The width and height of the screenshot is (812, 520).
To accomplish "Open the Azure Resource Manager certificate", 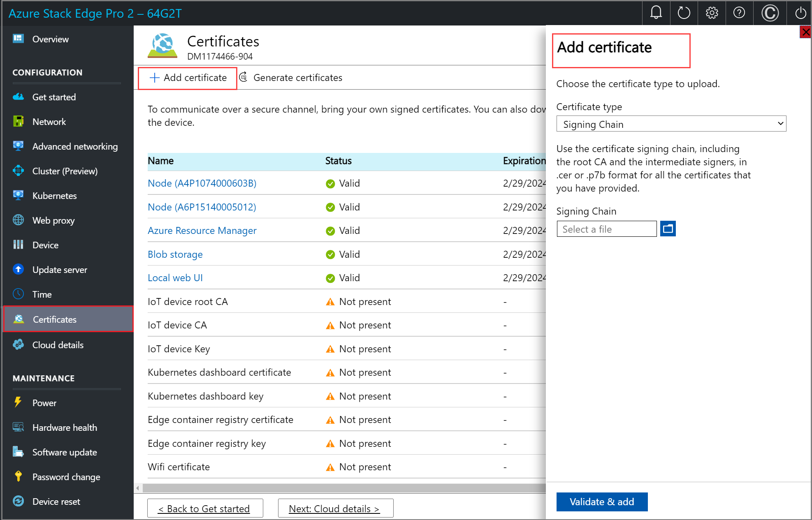I will pyautogui.click(x=202, y=230).
